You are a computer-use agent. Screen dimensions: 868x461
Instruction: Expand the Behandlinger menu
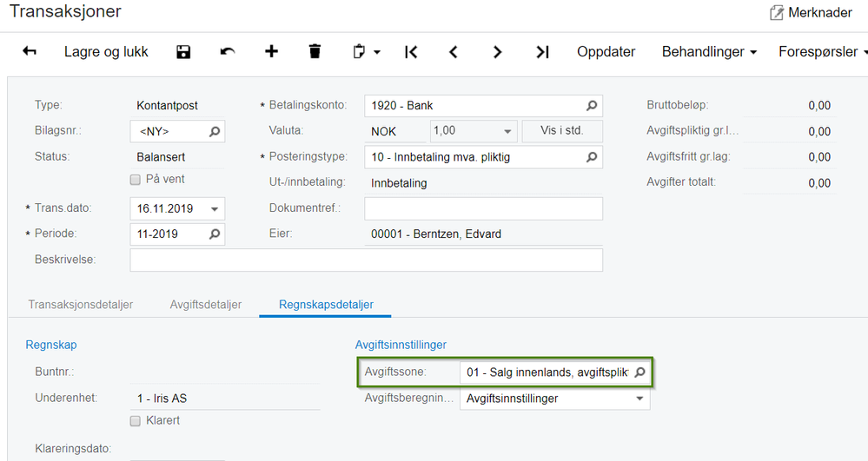click(x=709, y=52)
